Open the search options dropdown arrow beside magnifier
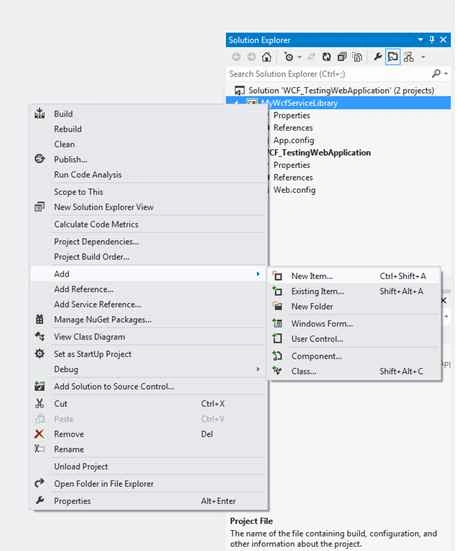Viewport: 457px width, 551px height. coord(445,74)
